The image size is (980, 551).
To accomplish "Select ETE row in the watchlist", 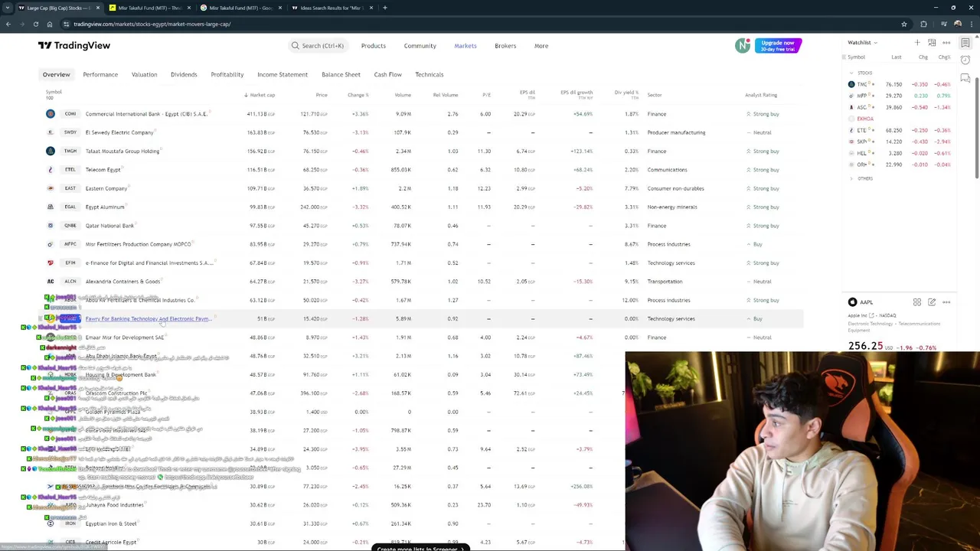I will (900, 130).
